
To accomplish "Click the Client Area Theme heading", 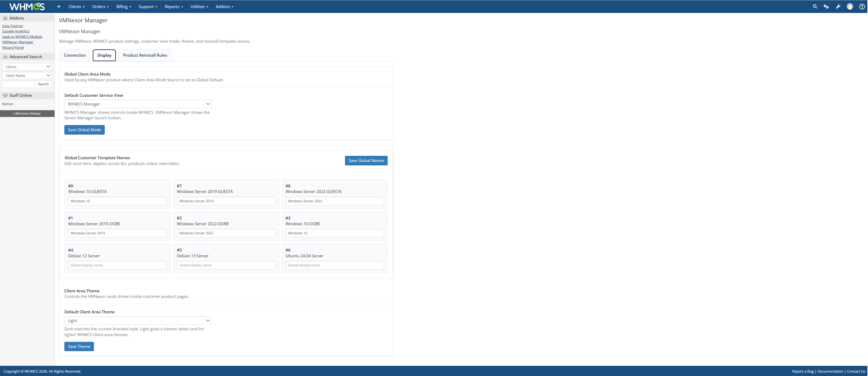I will 82,291.
